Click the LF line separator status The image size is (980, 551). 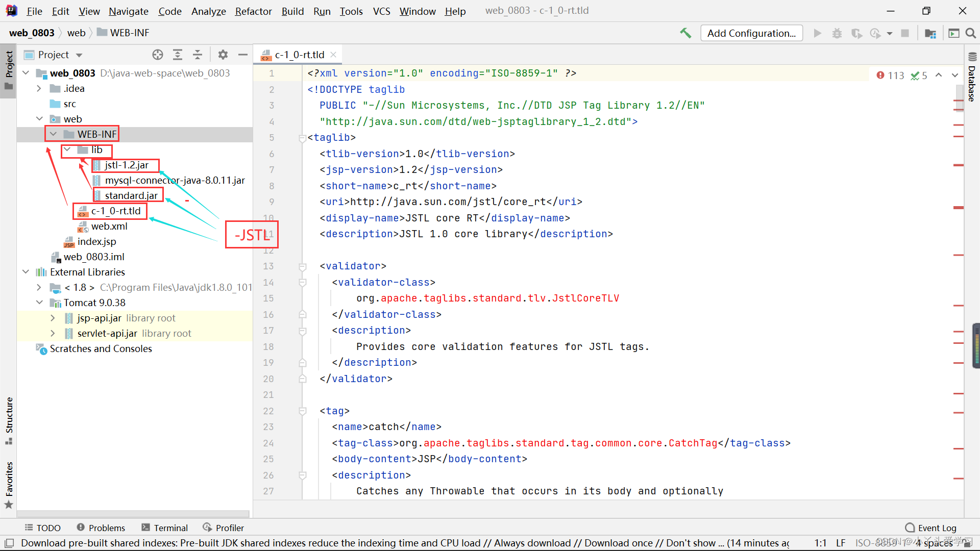(x=841, y=543)
